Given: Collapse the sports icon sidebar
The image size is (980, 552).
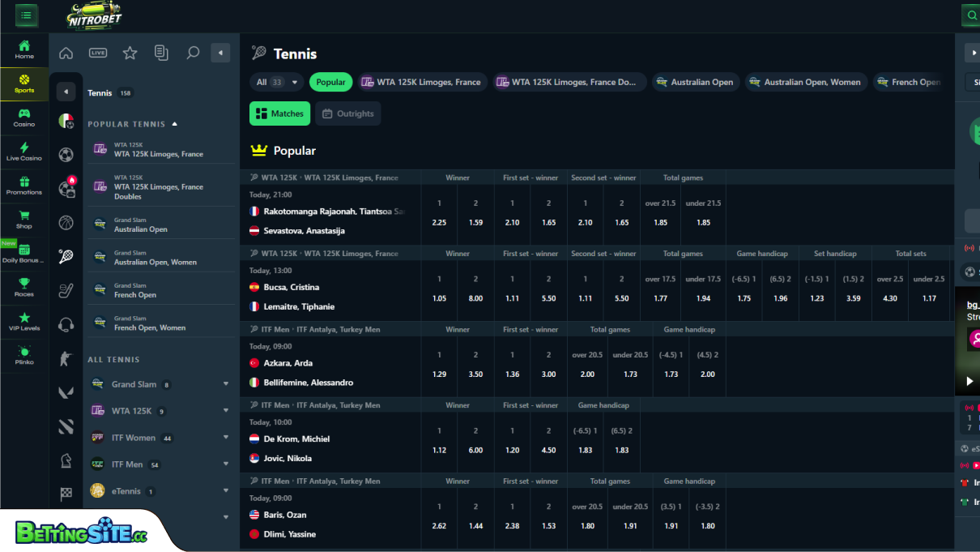Looking at the screenshot, I should click(x=66, y=92).
